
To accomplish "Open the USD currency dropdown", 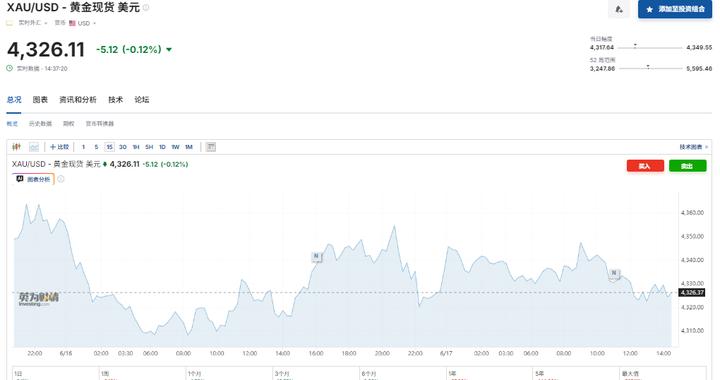I will (82, 23).
